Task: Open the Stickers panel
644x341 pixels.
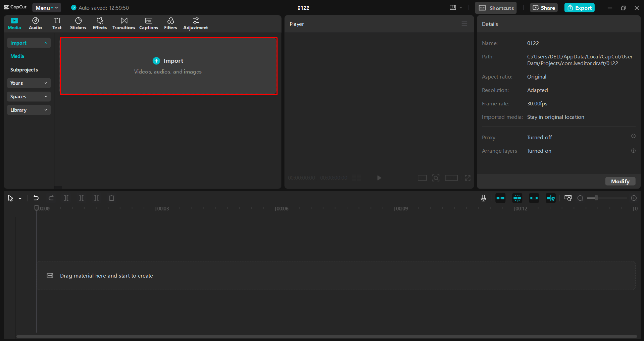Action: (78, 23)
